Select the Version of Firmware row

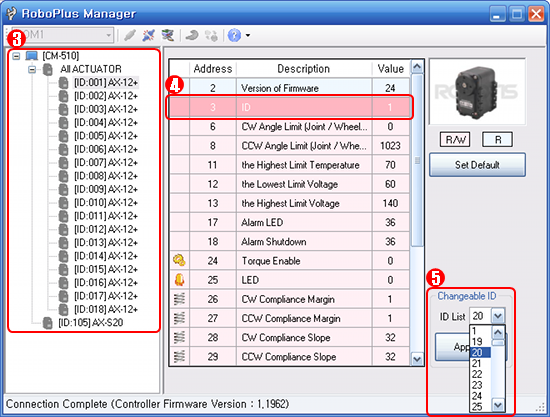tap(290, 88)
